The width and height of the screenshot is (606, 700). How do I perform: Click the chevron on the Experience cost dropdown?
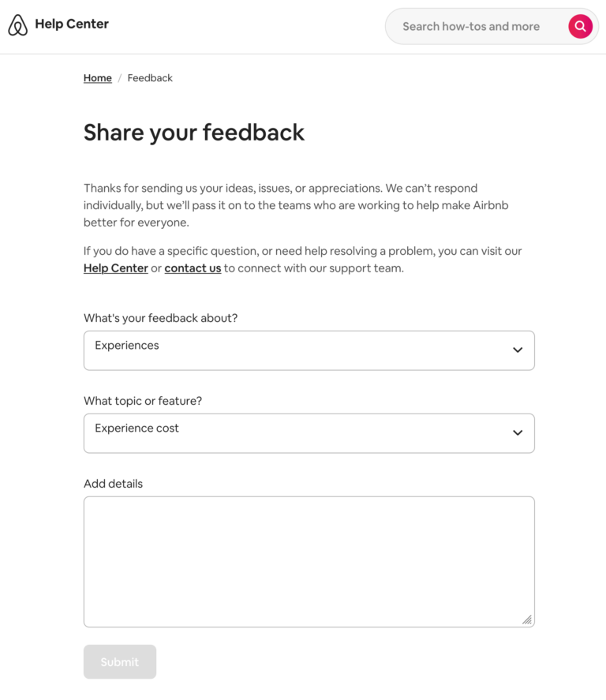[517, 432]
